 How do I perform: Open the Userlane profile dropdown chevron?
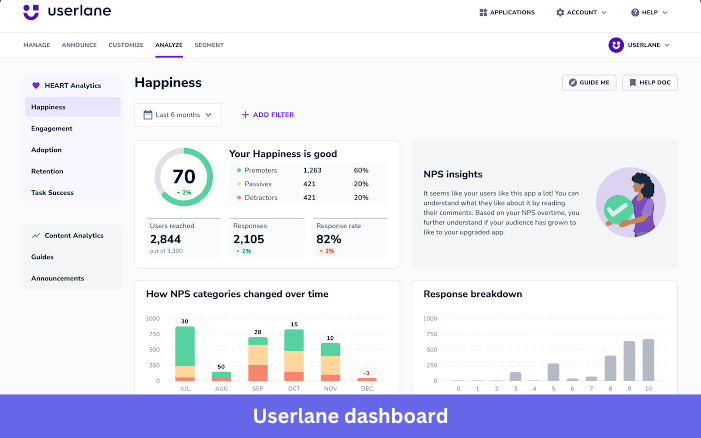pos(667,45)
